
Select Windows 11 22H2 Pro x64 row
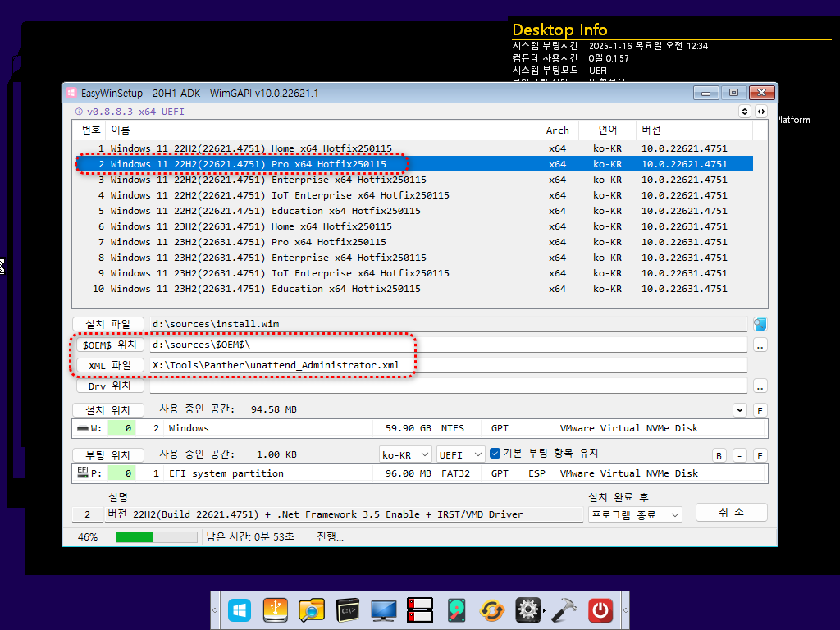tap(413, 164)
